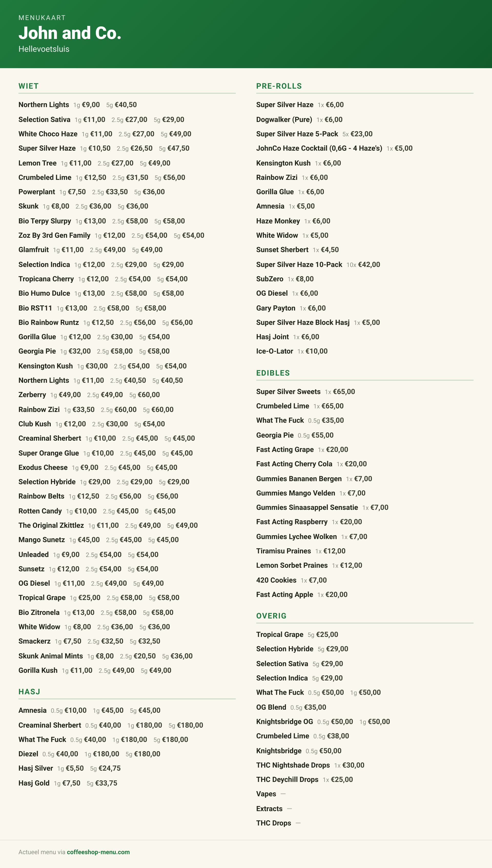Screen dimensions: 492x868
Task: Click the Hasj Gold item
Action: point(34,783)
